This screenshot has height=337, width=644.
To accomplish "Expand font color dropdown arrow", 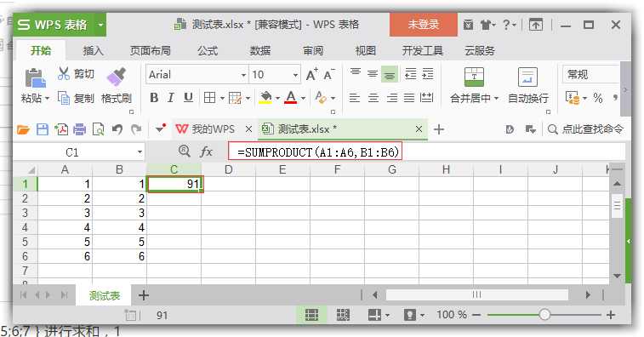I will tap(303, 98).
